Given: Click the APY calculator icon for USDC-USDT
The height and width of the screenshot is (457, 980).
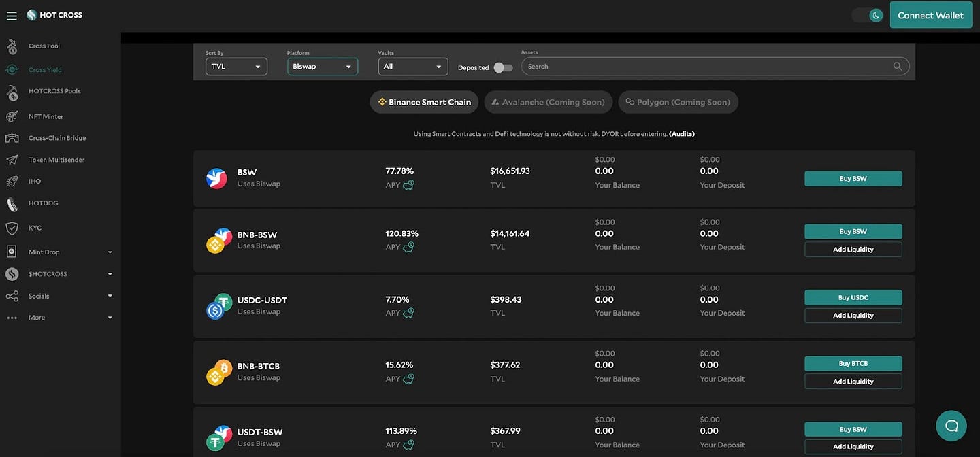Looking at the screenshot, I should 408,313.
